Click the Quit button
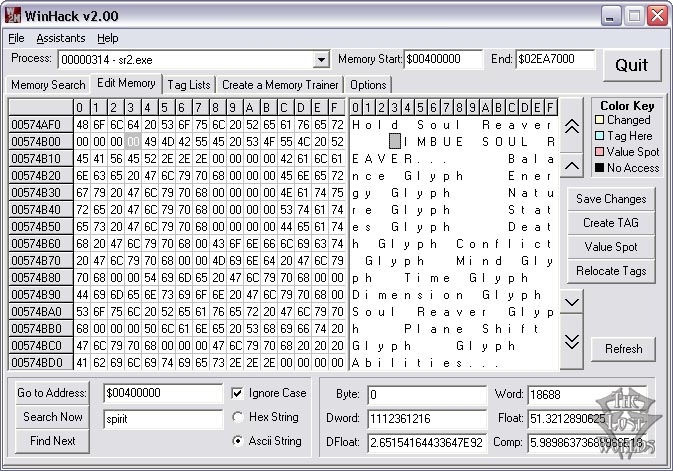 [x=631, y=65]
